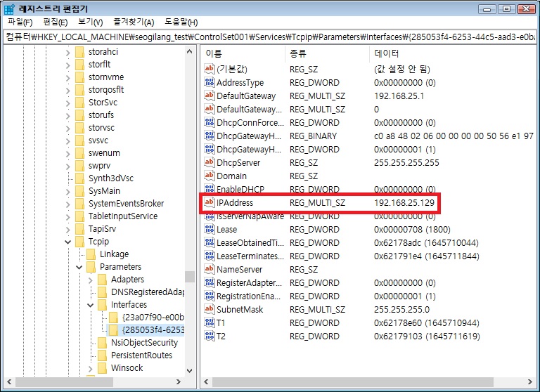540x392 pixels.
Task: Select the IPAddress string value icon
Action: tap(209, 202)
